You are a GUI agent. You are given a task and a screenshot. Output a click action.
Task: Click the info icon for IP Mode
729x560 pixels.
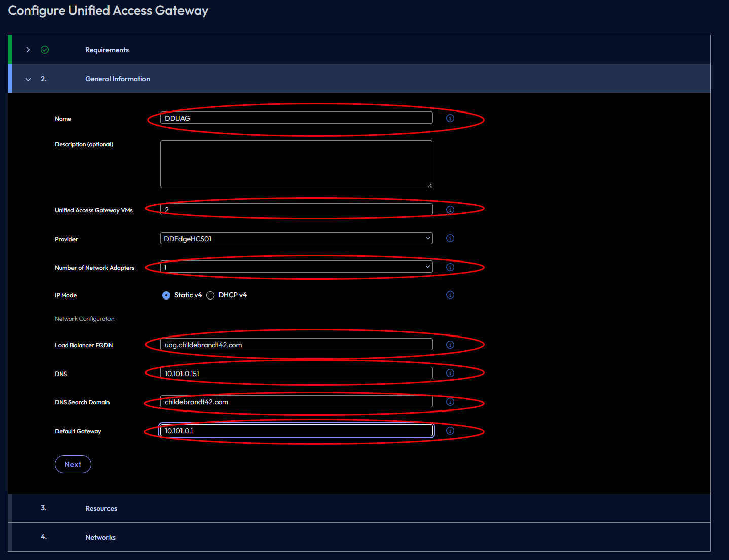coord(450,295)
